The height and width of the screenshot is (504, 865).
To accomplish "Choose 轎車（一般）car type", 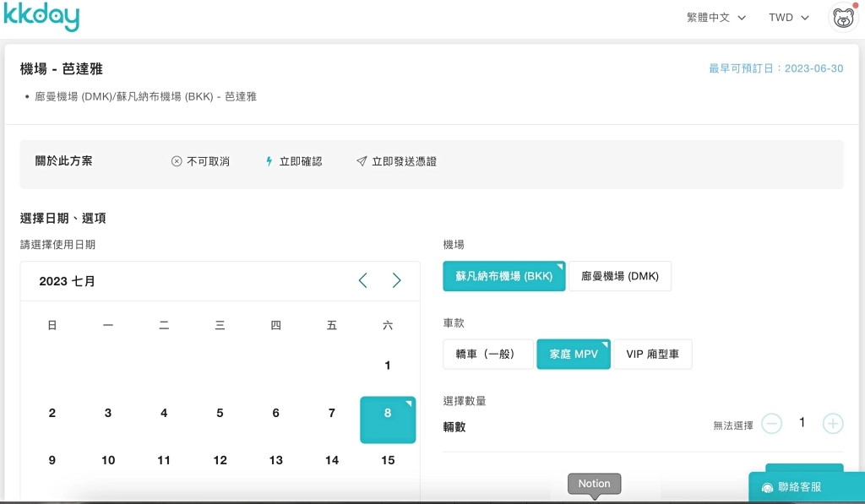I will [487, 355].
